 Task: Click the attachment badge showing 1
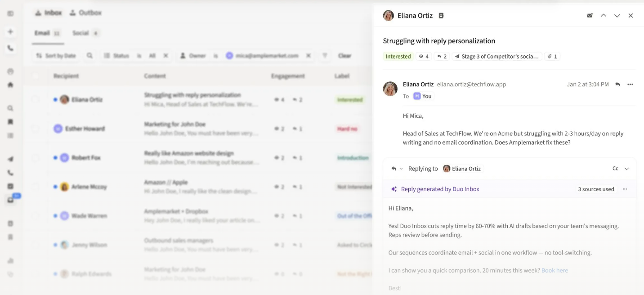tap(552, 56)
